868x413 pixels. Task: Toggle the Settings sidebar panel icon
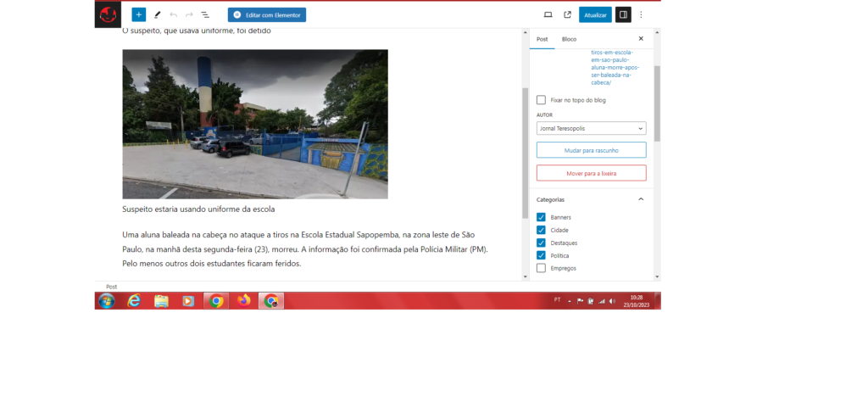pyautogui.click(x=623, y=14)
